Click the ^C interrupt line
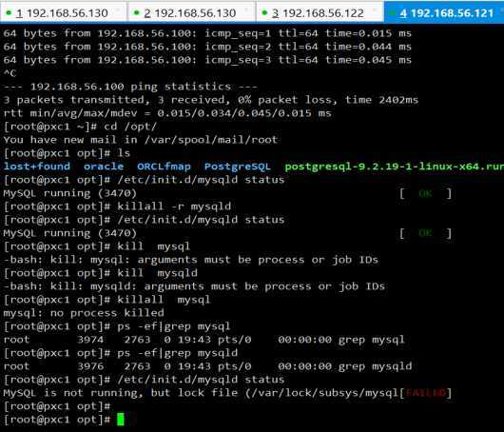The height and width of the screenshot is (432, 504). coord(10,73)
